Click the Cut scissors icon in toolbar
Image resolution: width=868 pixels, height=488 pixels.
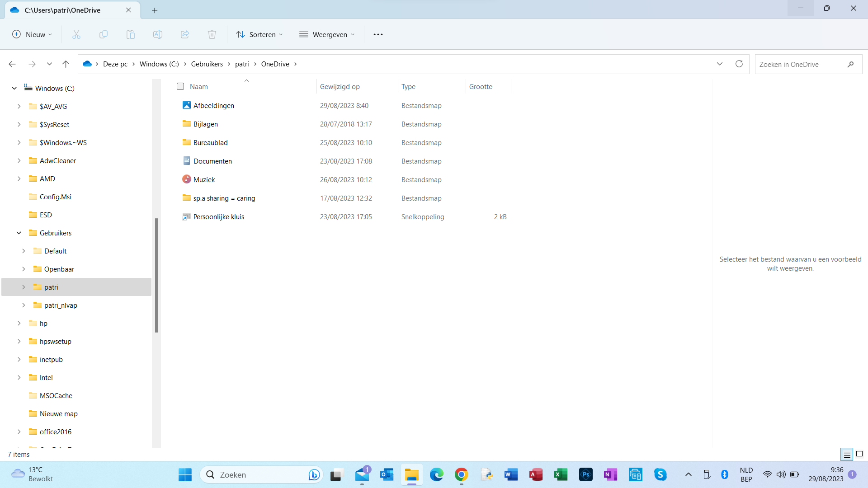76,34
